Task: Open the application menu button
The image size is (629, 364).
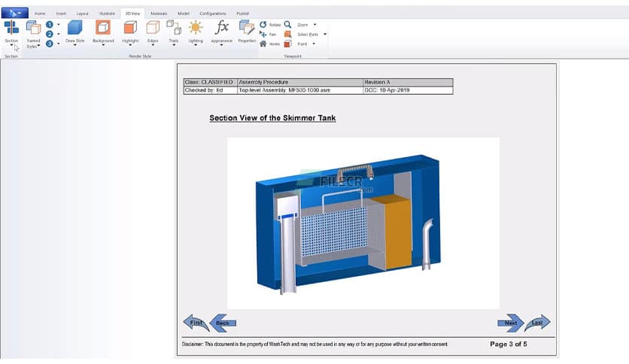Action: 15,14
